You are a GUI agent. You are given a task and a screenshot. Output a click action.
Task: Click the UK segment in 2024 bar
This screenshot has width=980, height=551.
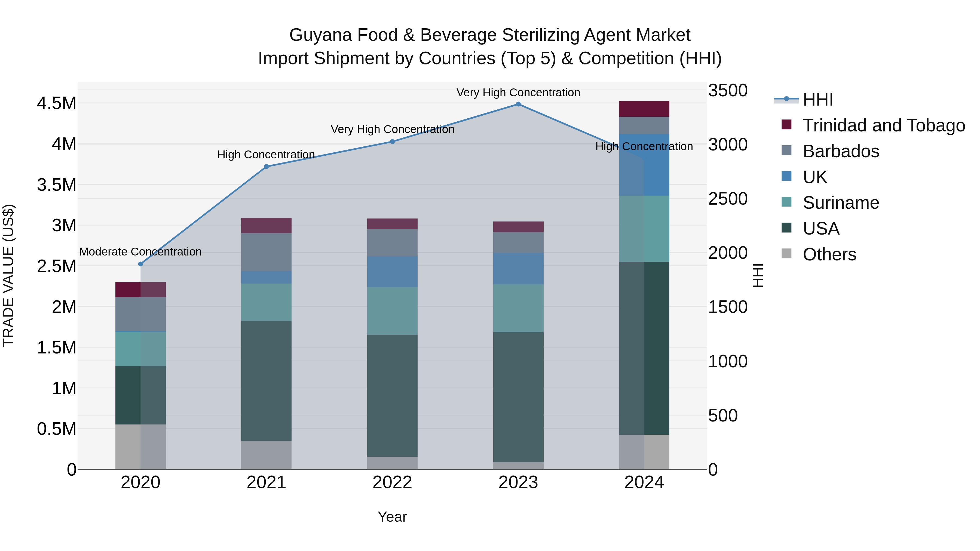coord(644,165)
